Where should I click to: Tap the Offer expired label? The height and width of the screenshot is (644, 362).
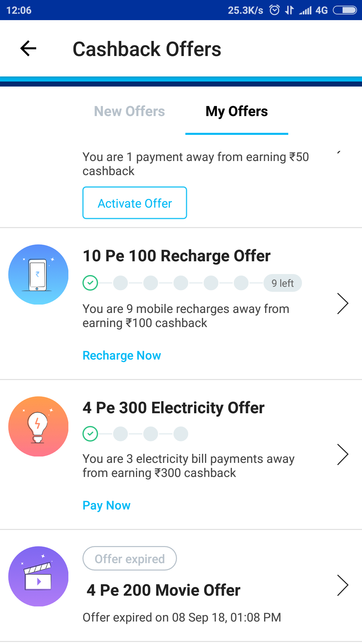(x=130, y=559)
